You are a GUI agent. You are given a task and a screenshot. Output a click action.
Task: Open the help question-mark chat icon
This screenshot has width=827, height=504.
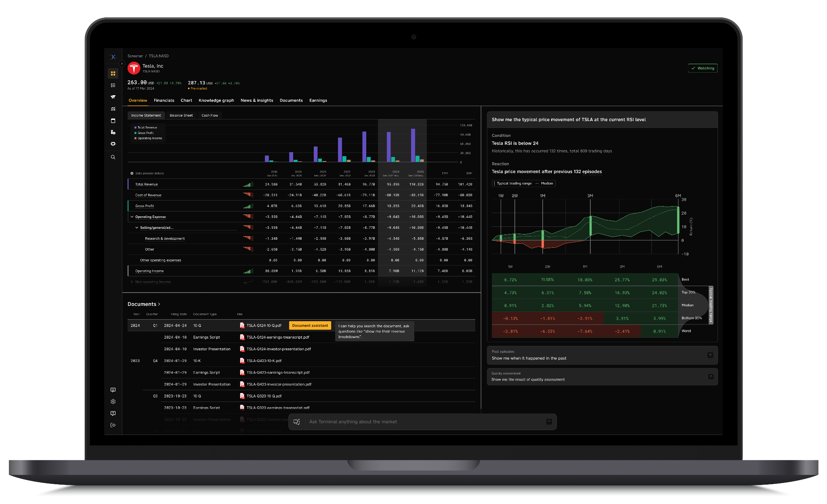coord(113,413)
